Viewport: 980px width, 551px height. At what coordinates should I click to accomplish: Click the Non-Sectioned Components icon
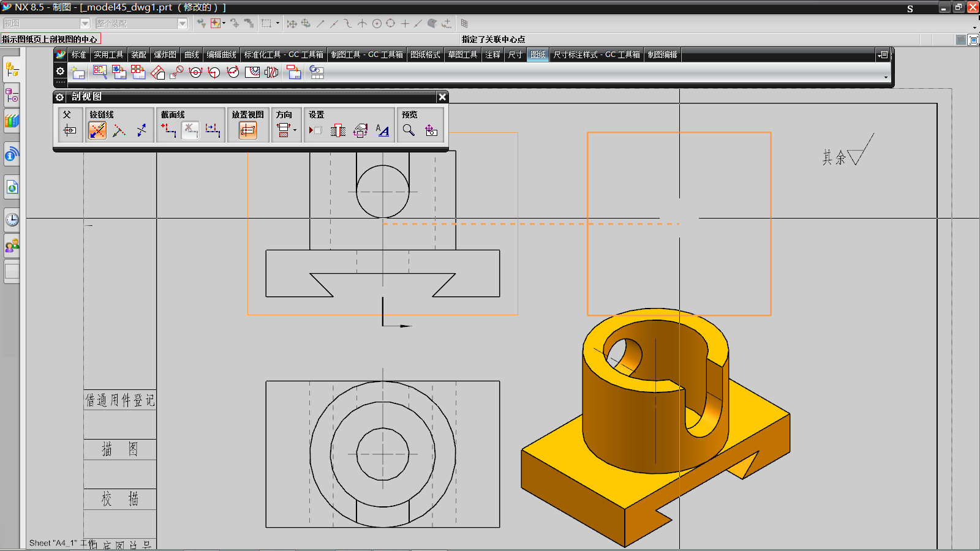tap(337, 130)
